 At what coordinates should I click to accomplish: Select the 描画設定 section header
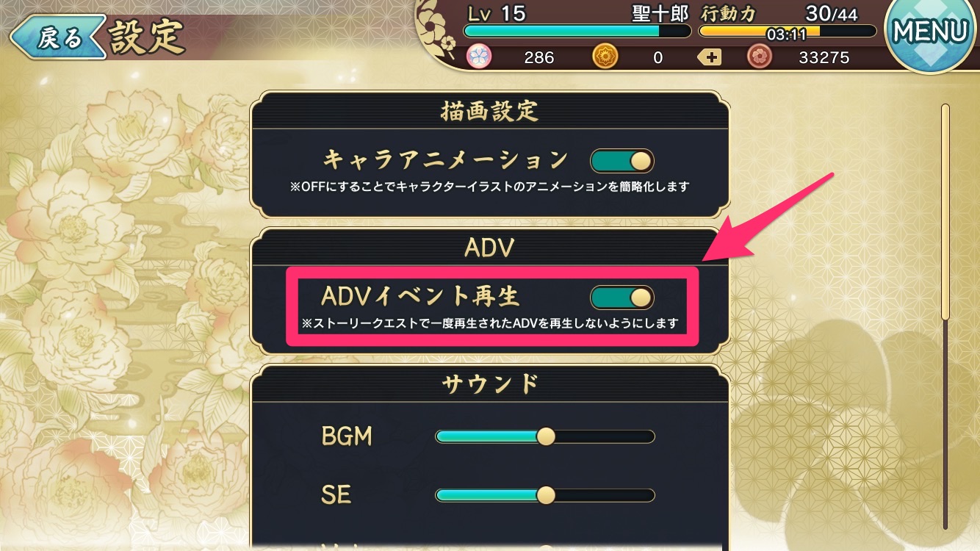(x=490, y=110)
